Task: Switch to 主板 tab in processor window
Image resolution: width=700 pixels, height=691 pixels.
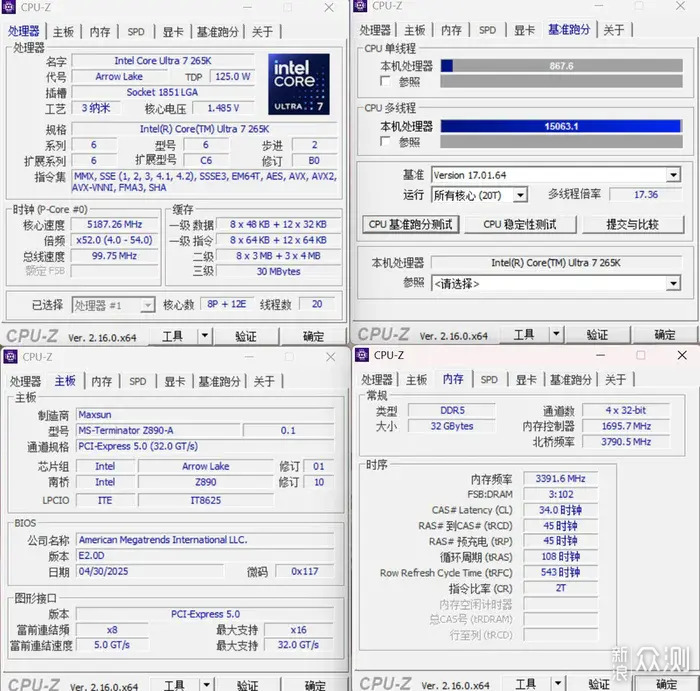Action: [x=63, y=32]
